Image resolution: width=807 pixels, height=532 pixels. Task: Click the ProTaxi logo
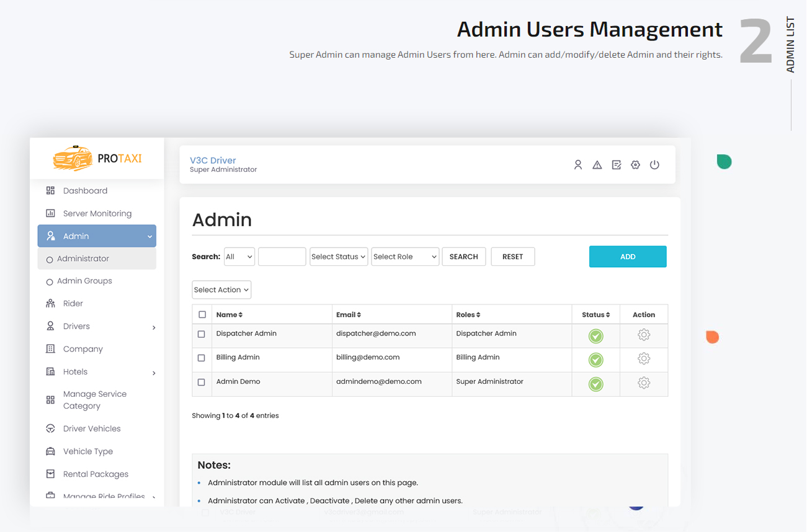click(x=97, y=158)
